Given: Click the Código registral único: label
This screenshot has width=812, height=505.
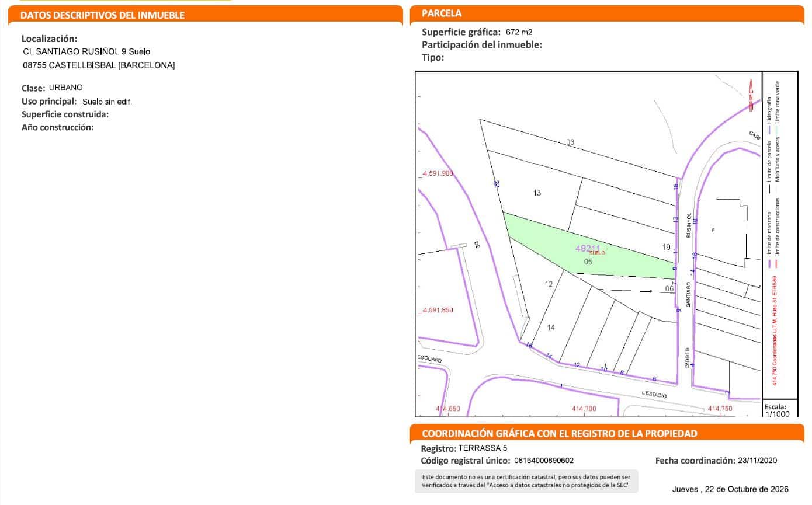Looking at the screenshot, I should coord(466,461).
